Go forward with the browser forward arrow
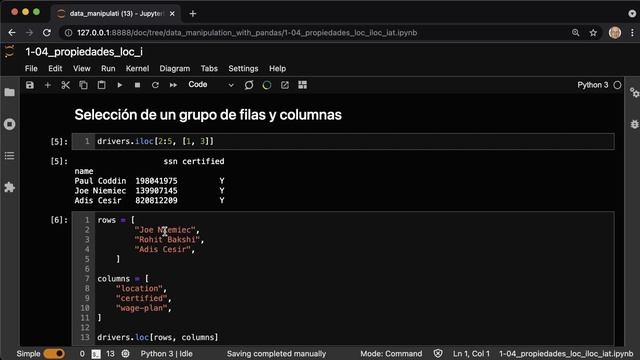 [x=29, y=33]
